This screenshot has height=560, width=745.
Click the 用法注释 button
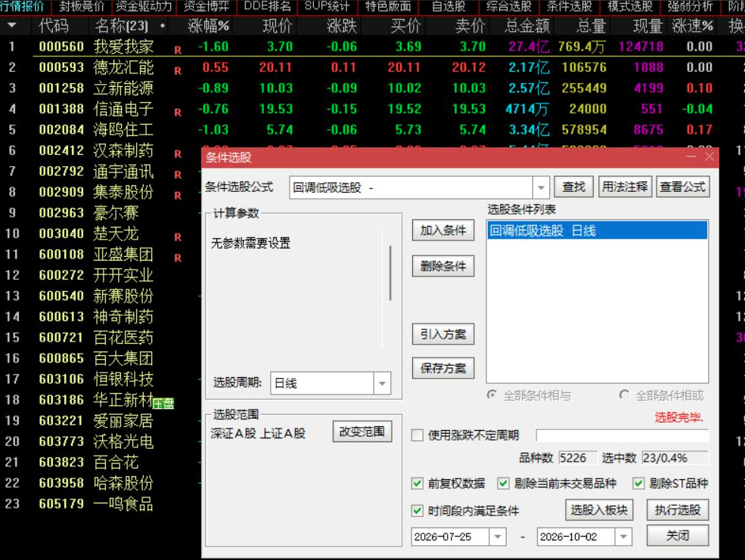point(625,187)
